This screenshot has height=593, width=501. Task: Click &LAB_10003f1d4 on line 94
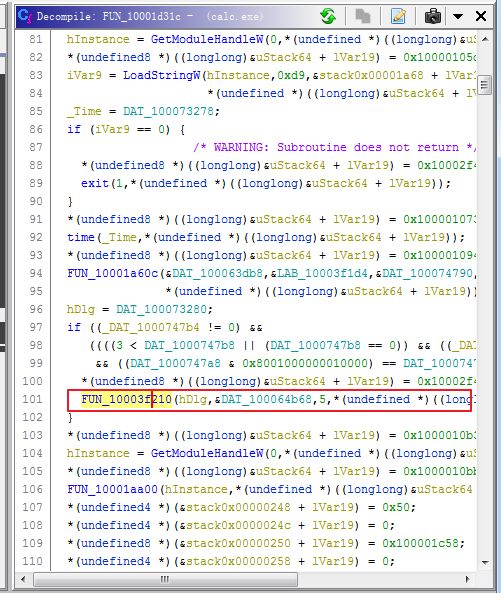pos(319,273)
